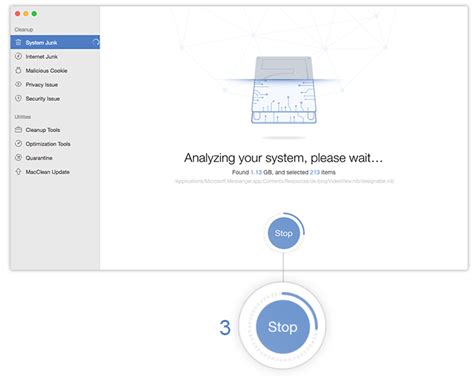Select the System Junk category

pyautogui.click(x=55, y=42)
